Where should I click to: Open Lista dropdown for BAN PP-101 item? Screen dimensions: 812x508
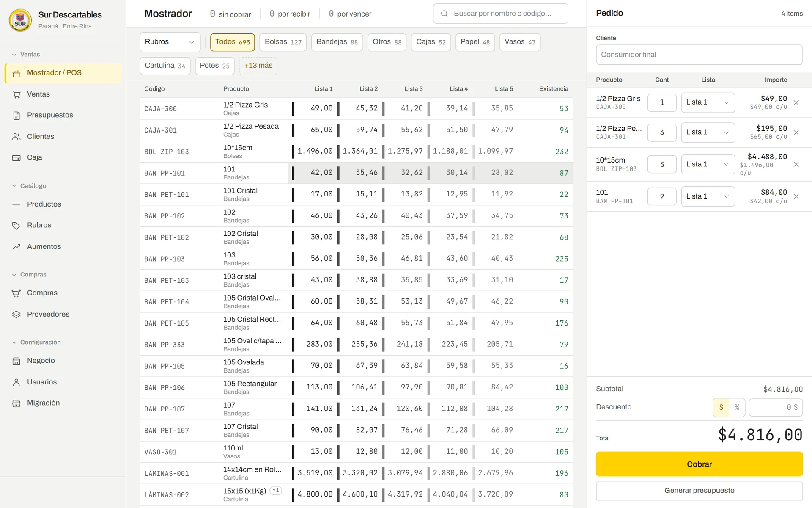pyautogui.click(x=708, y=196)
